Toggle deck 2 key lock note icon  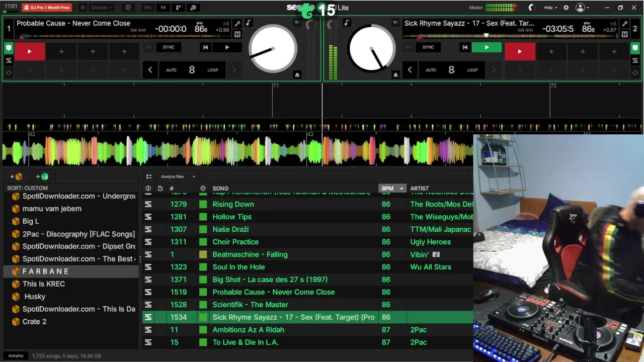pos(347,23)
